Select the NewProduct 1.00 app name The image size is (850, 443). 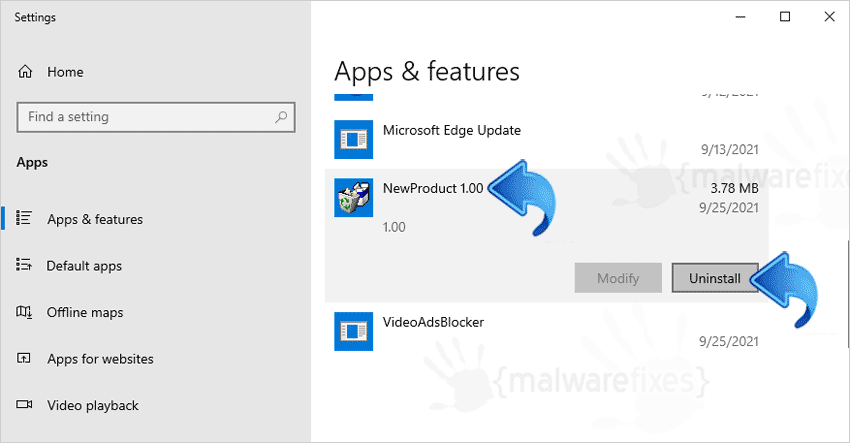click(x=433, y=188)
